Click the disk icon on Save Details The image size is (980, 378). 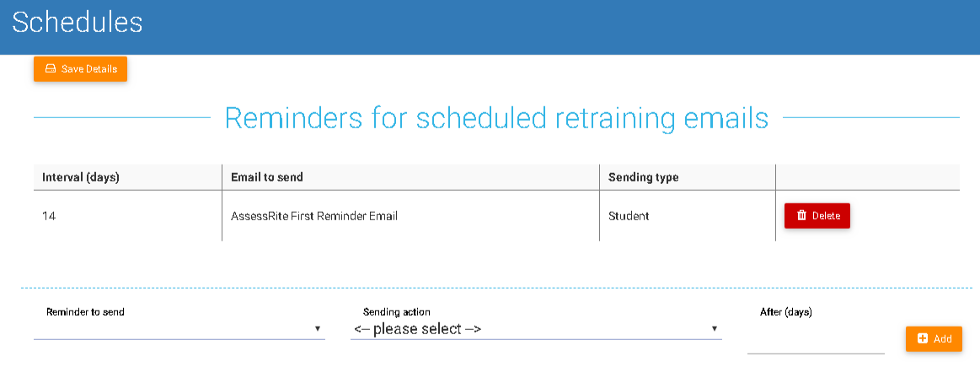point(50,68)
